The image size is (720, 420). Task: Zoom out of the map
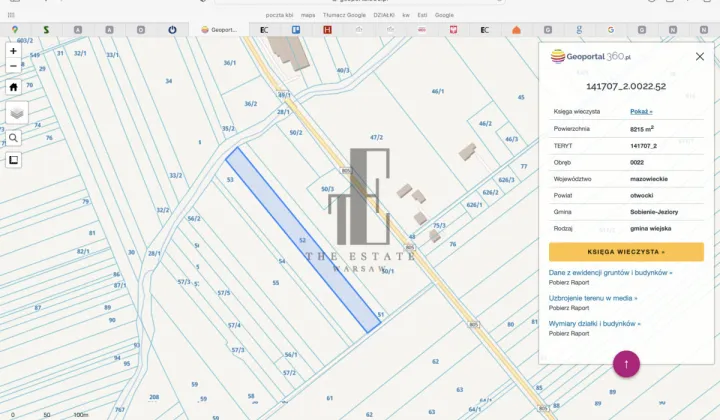click(x=13, y=66)
